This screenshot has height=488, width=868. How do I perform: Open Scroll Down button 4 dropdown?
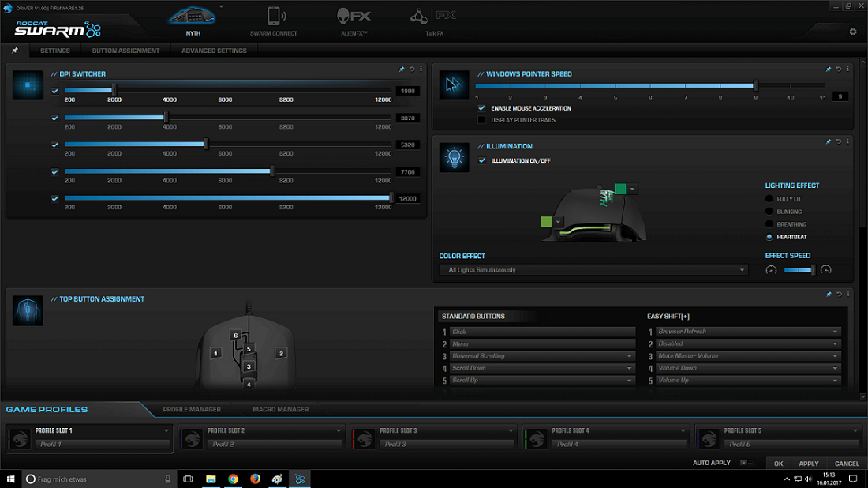(543, 368)
